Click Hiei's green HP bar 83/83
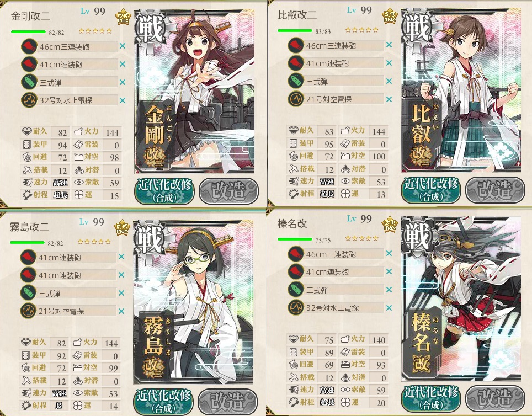 tap(295, 30)
